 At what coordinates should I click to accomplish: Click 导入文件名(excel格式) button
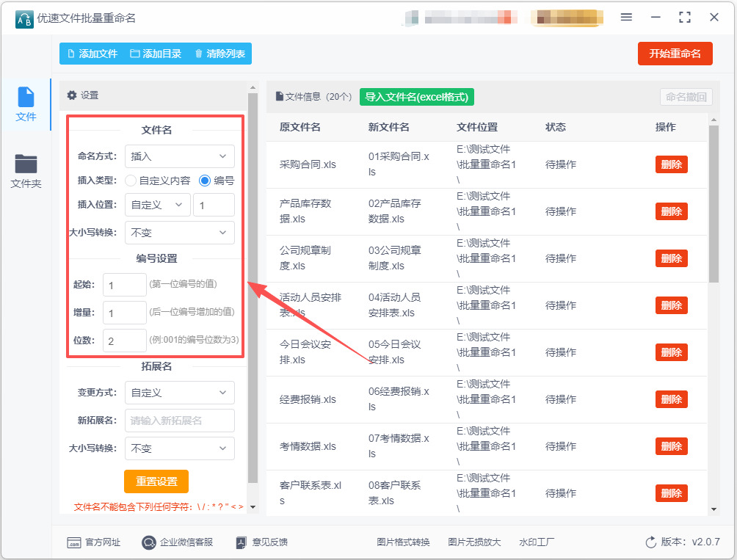[416, 97]
